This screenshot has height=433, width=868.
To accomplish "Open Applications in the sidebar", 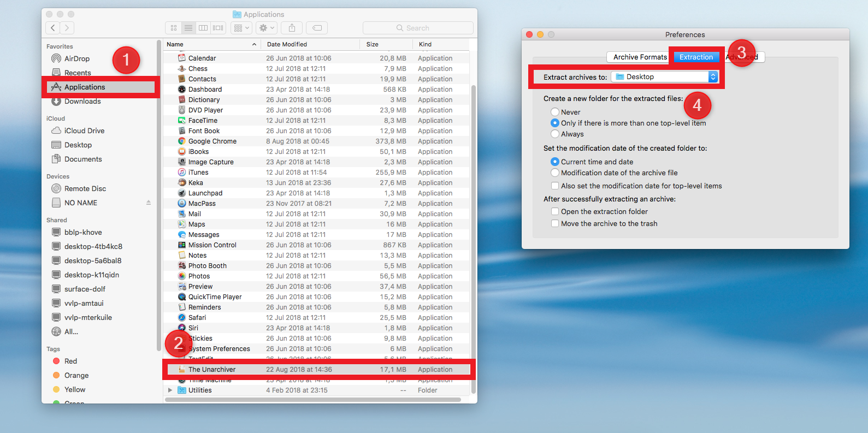I will [85, 87].
